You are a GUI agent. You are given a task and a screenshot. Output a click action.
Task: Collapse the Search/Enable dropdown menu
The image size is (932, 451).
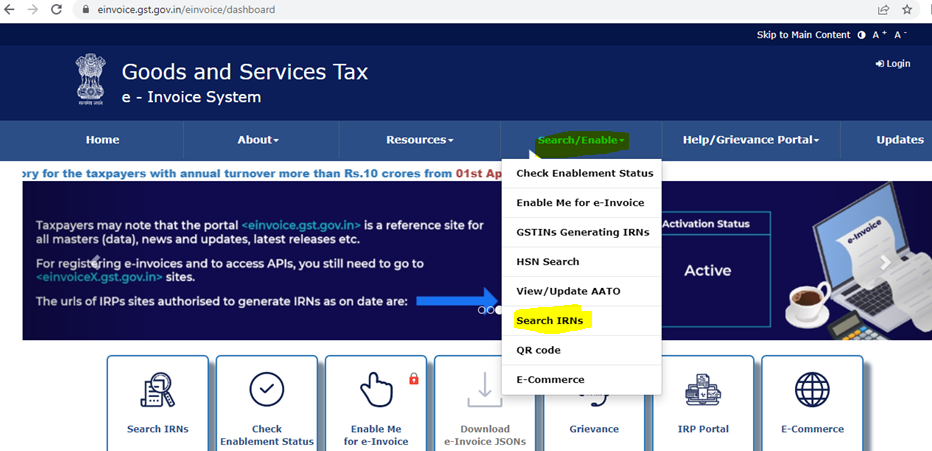581,141
